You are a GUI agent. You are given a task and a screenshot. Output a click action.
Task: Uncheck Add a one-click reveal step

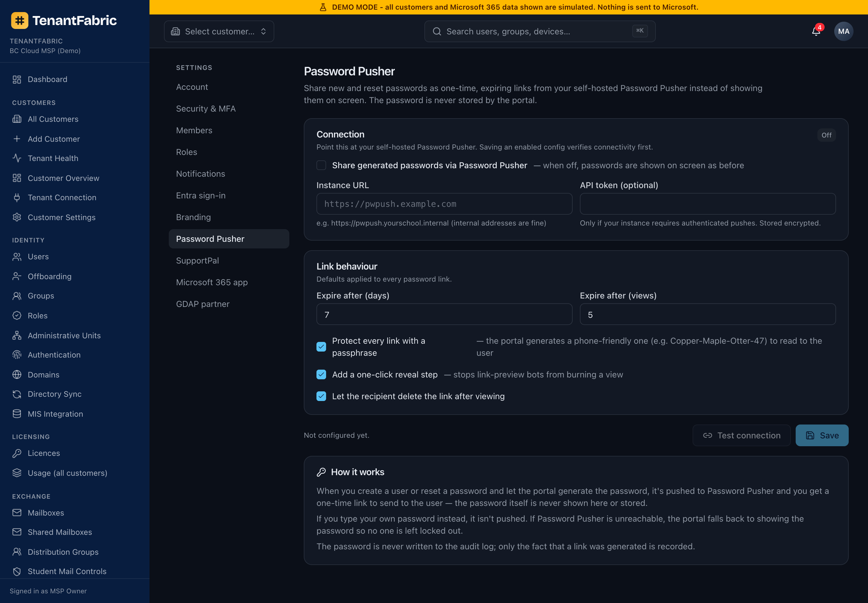pos(321,374)
